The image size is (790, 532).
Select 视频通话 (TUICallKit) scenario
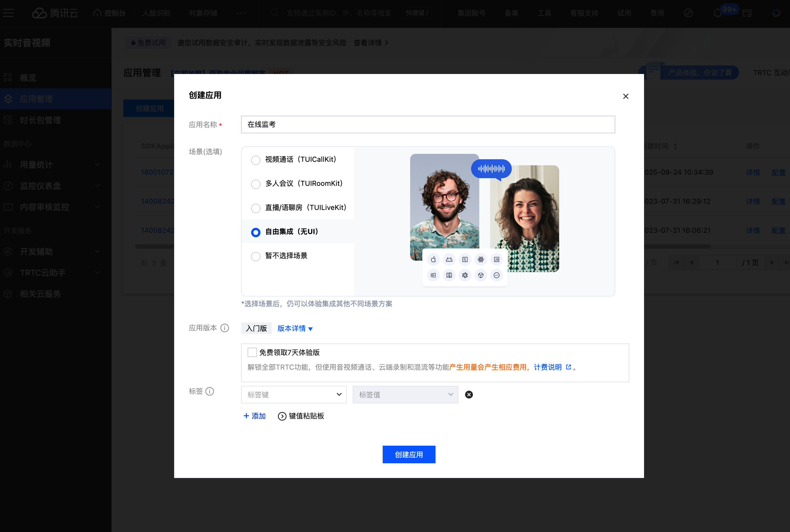[x=256, y=160]
